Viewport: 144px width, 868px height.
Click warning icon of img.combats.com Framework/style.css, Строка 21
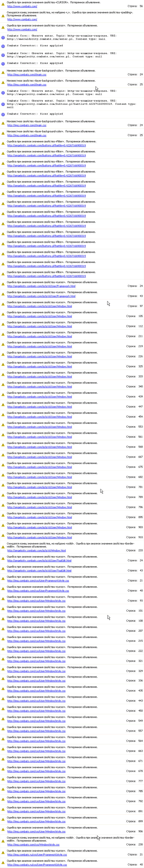point(3,579)
